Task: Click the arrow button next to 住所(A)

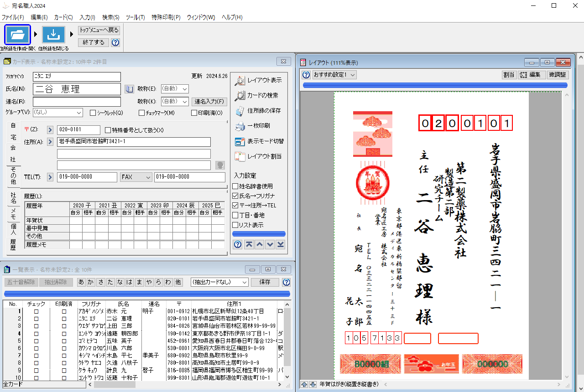Action: (50, 142)
